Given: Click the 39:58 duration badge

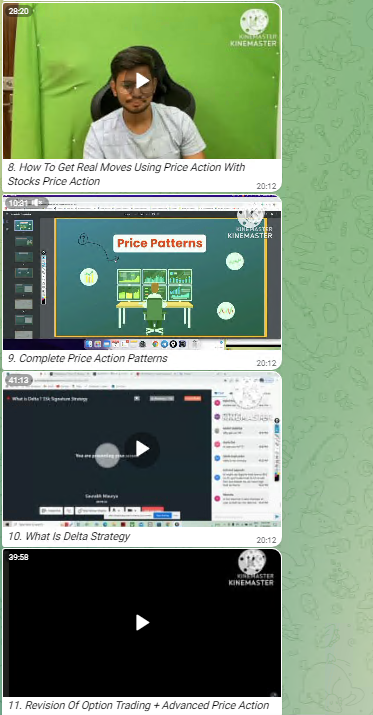Looking at the screenshot, I should [18, 557].
